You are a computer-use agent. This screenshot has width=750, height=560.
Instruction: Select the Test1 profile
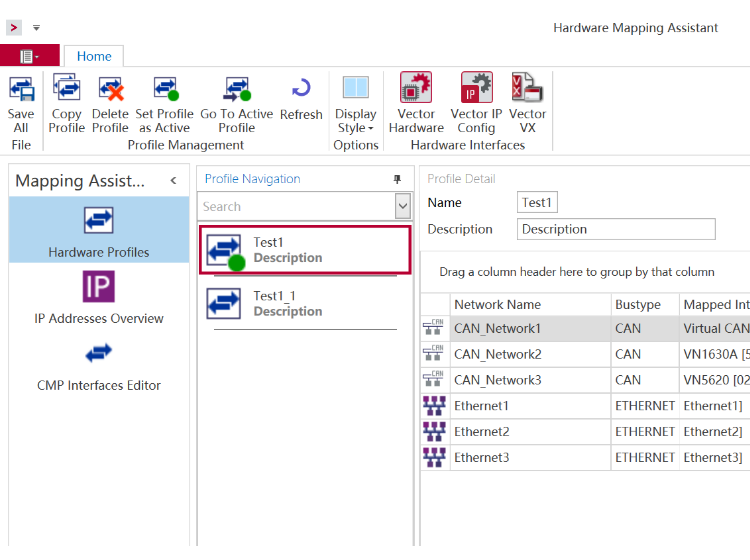pyautogui.click(x=305, y=250)
